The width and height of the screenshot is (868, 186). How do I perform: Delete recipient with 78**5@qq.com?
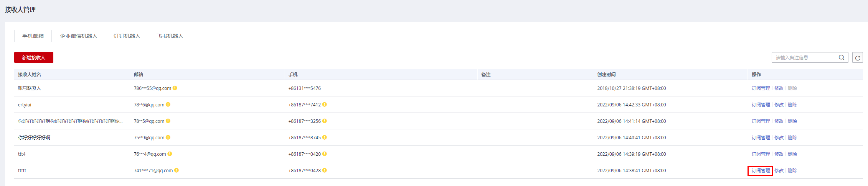(792, 121)
